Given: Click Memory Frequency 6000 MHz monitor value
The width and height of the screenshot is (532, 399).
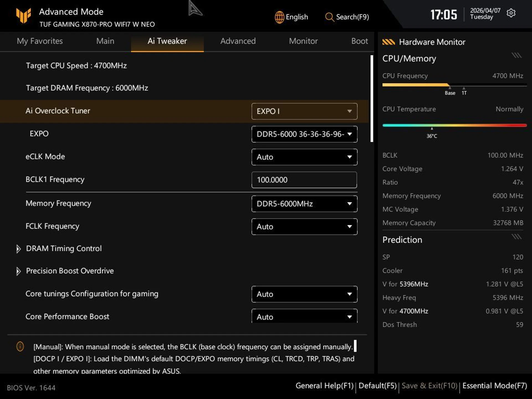Looking at the screenshot, I should pyautogui.click(x=508, y=196).
